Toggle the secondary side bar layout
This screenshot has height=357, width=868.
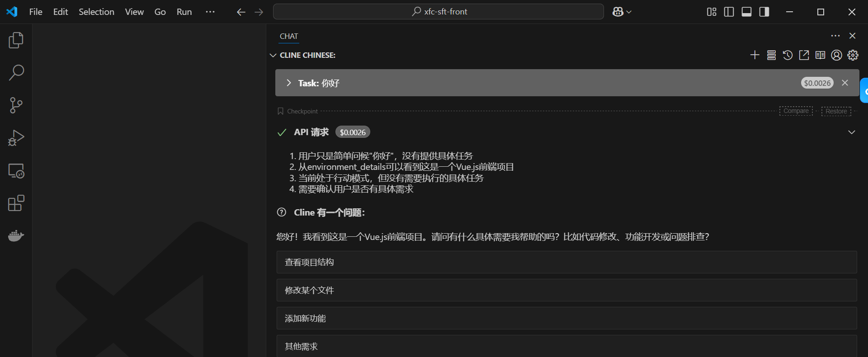pyautogui.click(x=764, y=12)
